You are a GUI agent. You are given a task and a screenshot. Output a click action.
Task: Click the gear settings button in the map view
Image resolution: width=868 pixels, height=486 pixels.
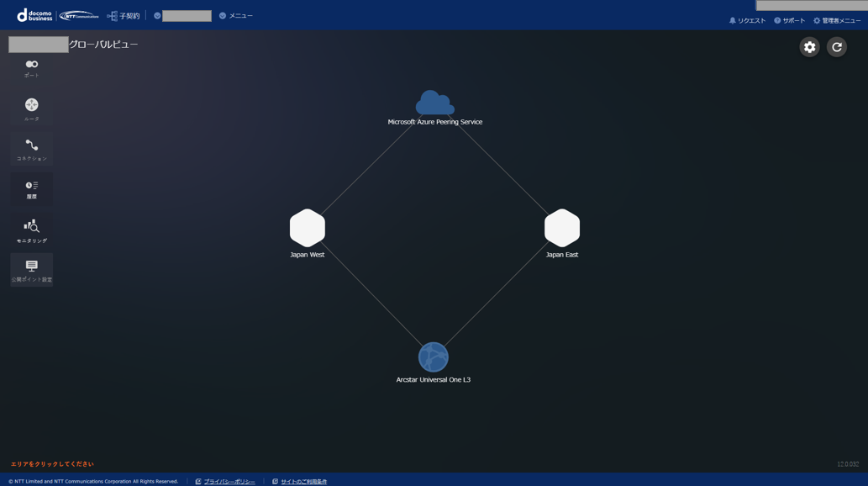(809, 47)
